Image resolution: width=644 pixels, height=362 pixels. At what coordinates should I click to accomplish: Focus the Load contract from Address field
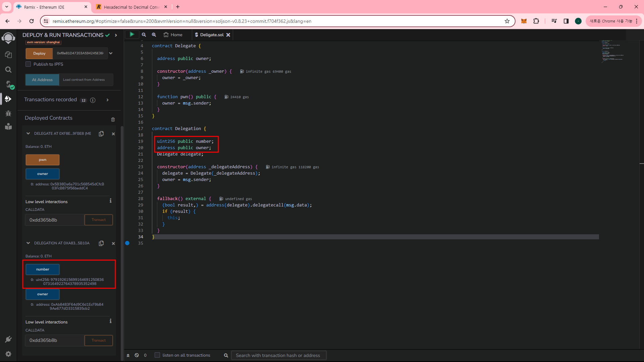86,80
